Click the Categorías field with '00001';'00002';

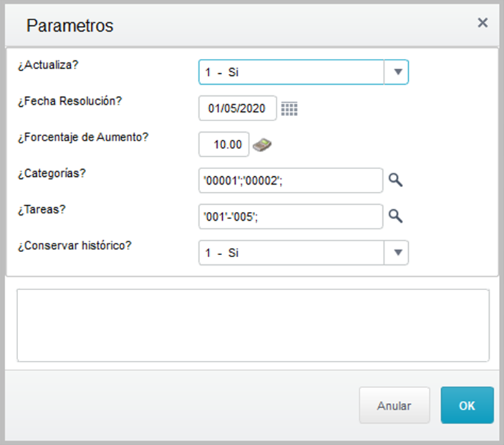291,181
